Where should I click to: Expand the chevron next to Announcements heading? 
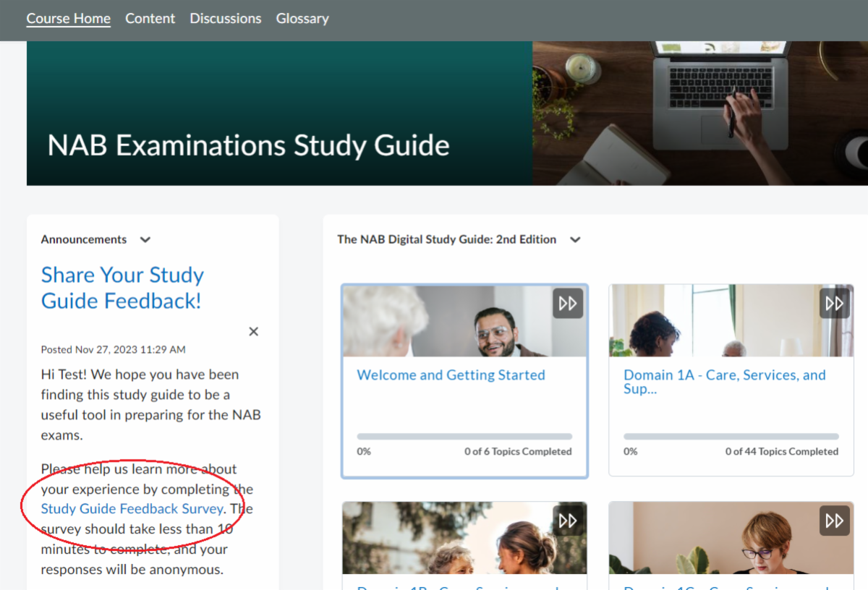pos(145,239)
